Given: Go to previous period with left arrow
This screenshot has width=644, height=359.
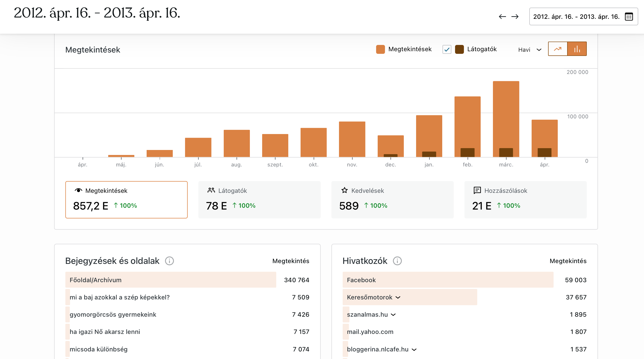Looking at the screenshot, I should pos(502,17).
